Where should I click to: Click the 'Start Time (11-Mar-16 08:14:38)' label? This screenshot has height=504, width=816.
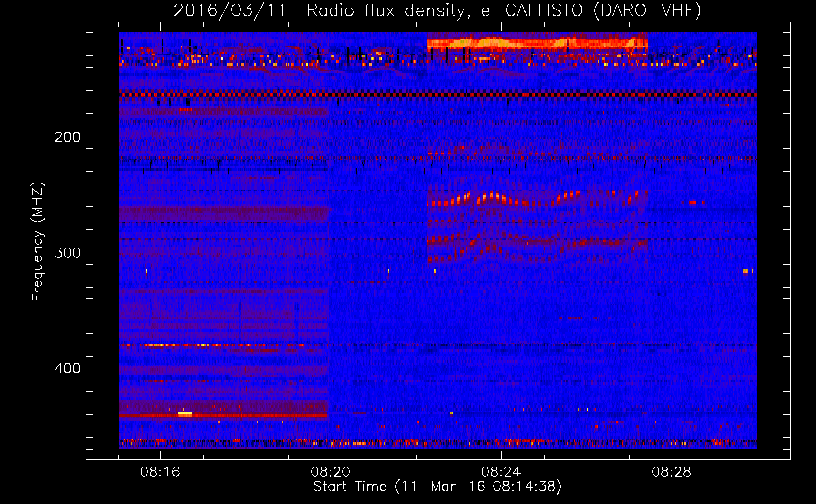tap(437, 487)
